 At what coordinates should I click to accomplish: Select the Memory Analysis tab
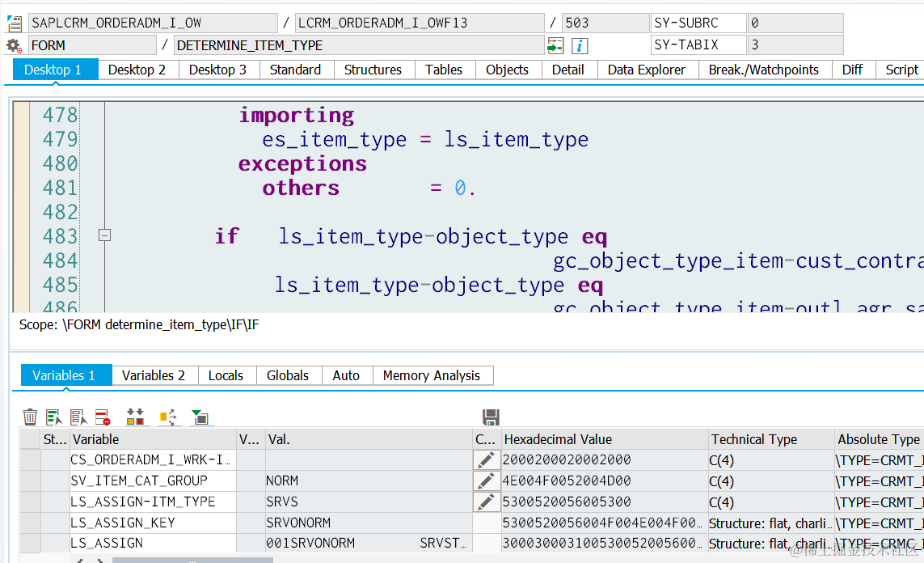coord(432,375)
